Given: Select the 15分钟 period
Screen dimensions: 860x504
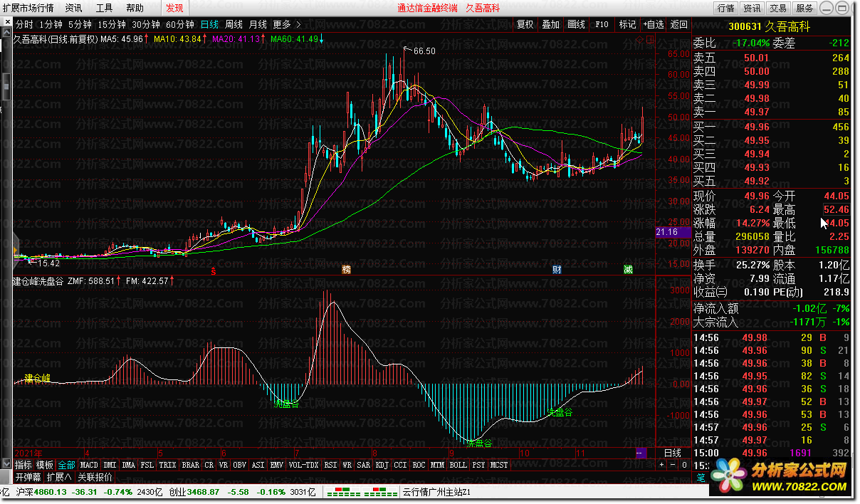Looking at the screenshot, I should (112, 24).
